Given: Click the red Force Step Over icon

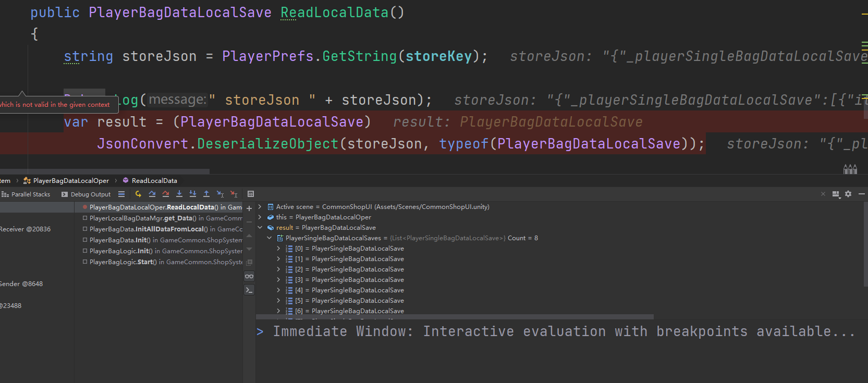Looking at the screenshot, I should (165, 194).
